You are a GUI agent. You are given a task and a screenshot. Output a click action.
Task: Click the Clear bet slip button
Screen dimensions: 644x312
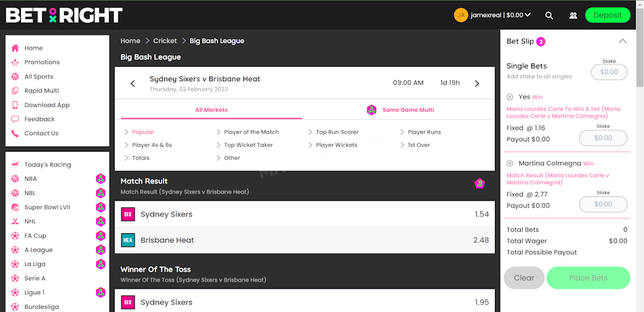(x=524, y=278)
